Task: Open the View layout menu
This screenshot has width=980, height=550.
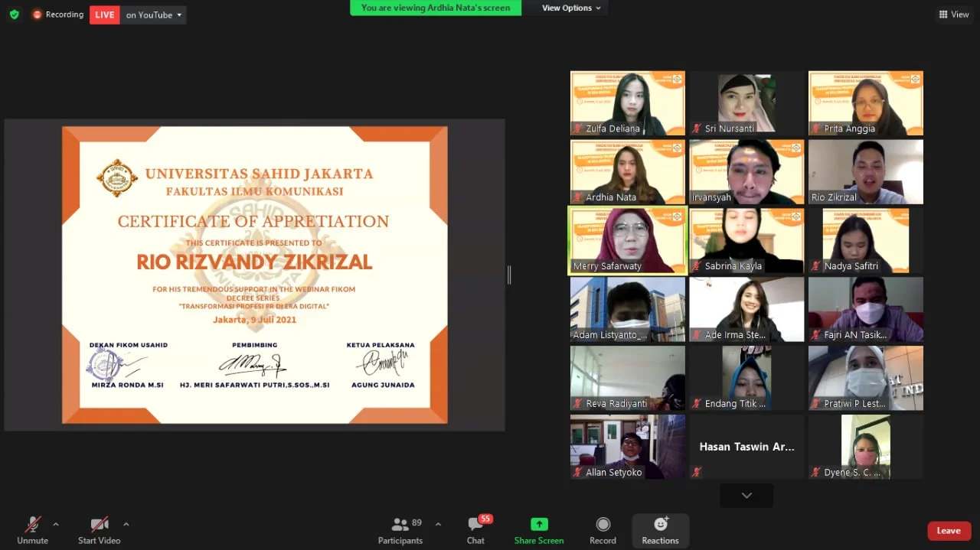Action: click(x=954, y=15)
